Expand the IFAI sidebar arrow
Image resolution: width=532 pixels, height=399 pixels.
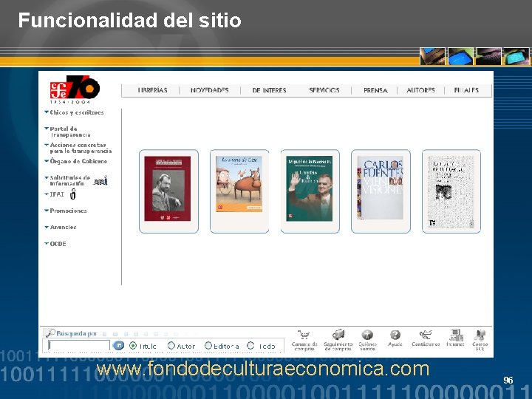pos(47,194)
